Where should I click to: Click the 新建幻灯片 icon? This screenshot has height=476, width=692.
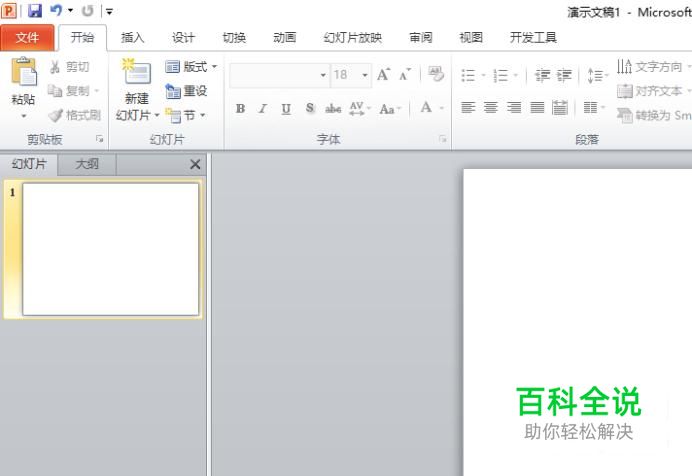click(136, 71)
